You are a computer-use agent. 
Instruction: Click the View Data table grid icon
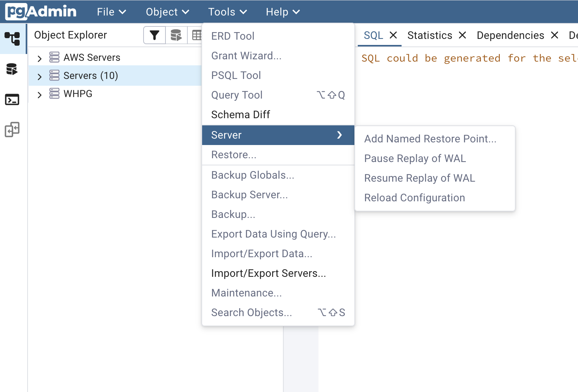(197, 35)
